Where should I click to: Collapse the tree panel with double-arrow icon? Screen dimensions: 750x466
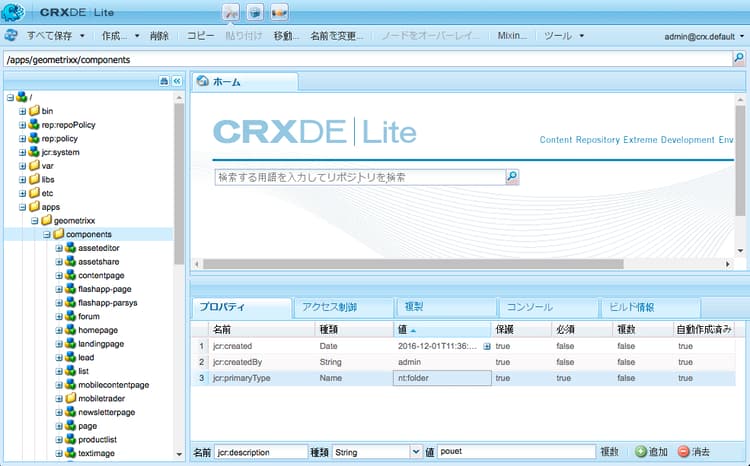[177, 81]
